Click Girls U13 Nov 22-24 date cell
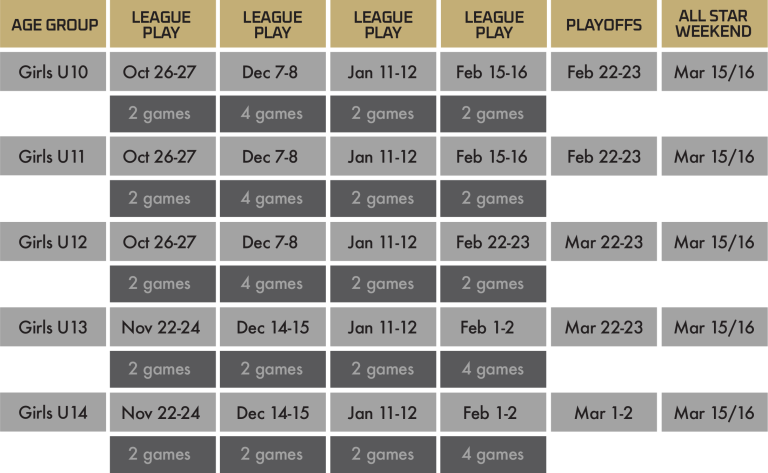Image resolution: width=768 pixels, height=473 pixels. (x=163, y=327)
